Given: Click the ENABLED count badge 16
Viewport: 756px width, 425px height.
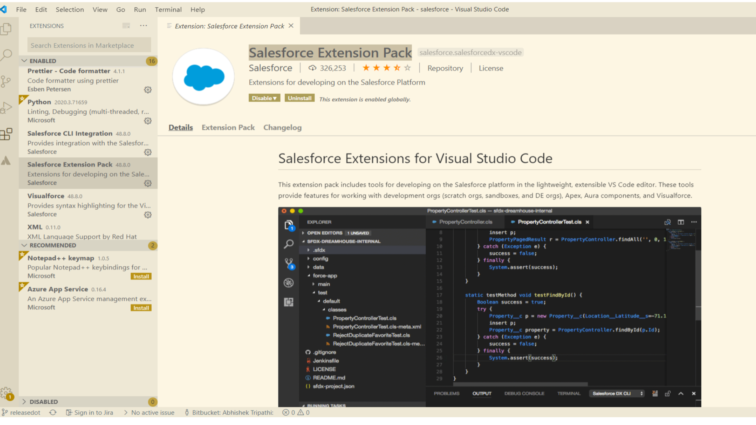Looking at the screenshot, I should point(151,61).
